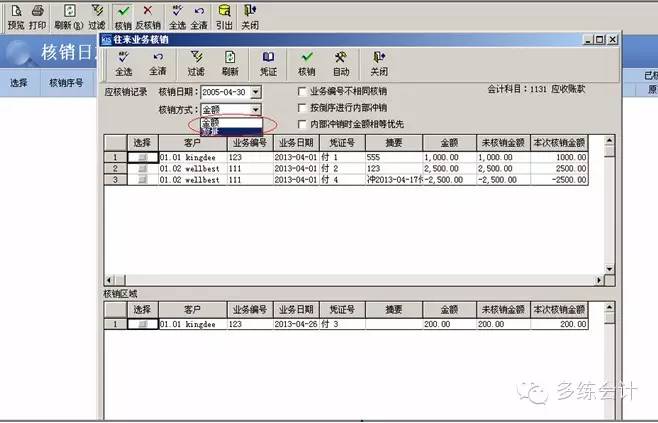
Task: Click upper table horizontal scroll right arrow
Action: tap(599, 280)
